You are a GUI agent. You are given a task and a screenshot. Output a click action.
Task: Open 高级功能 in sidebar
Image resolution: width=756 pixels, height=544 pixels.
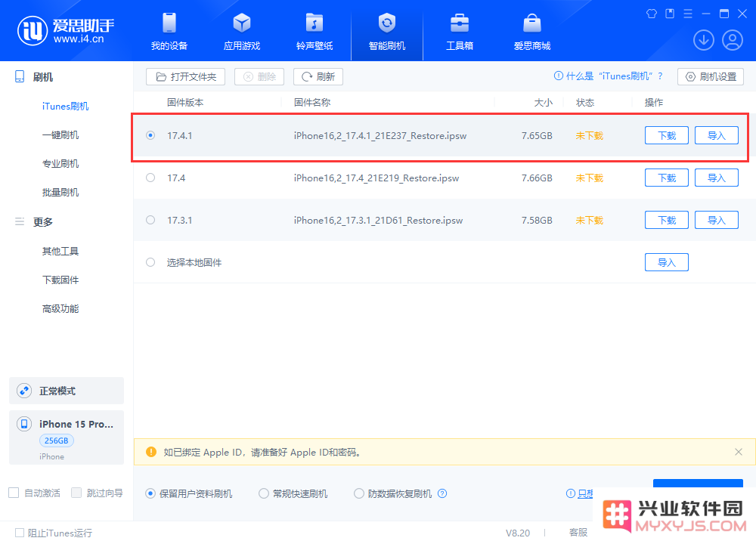pyautogui.click(x=60, y=309)
